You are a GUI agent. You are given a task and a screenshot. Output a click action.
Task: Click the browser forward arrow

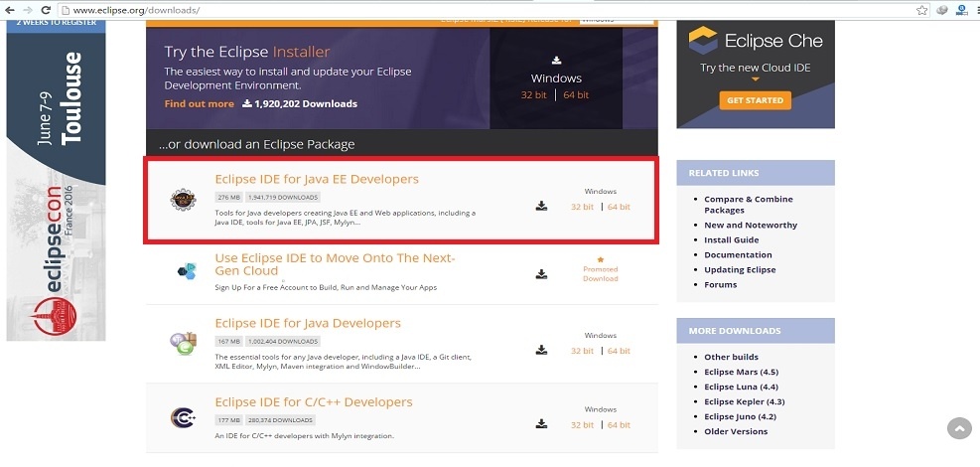(28, 10)
